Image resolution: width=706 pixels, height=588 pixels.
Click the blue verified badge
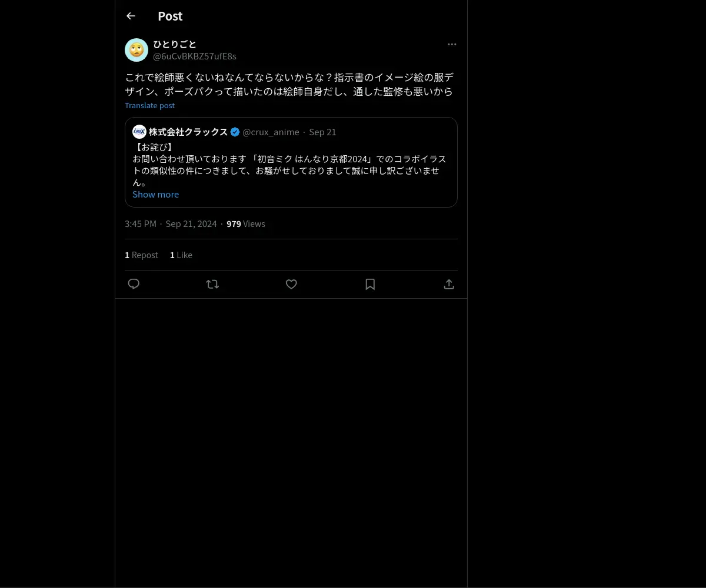(x=235, y=132)
